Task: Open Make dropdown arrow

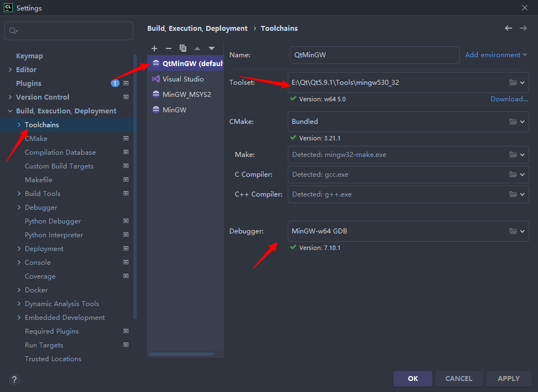Action: click(x=522, y=155)
